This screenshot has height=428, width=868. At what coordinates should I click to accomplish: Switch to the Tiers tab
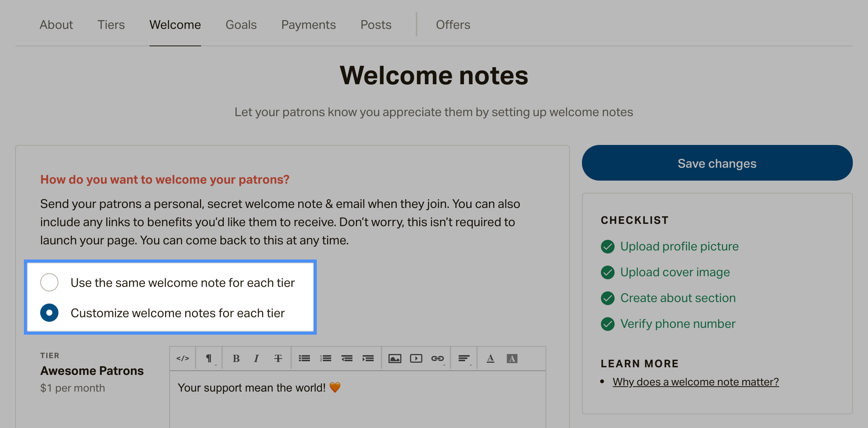coord(111,25)
